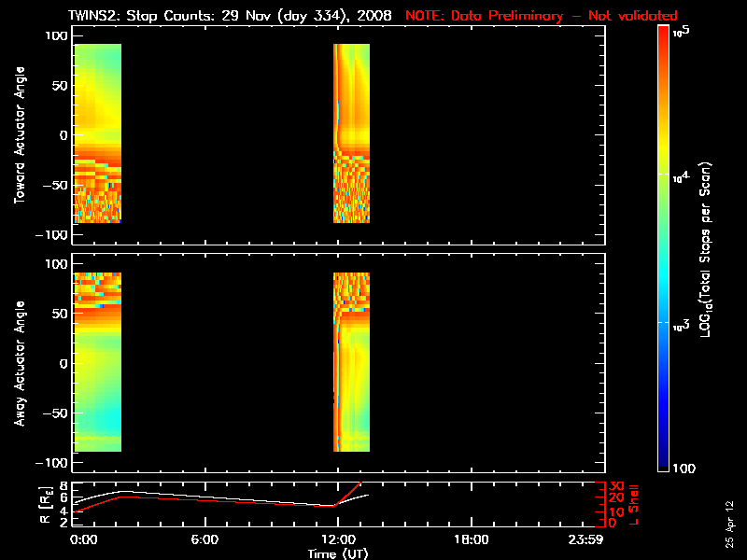The image size is (747, 560).
Task: Click the 12:00 time axis label
Action: pos(338,539)
